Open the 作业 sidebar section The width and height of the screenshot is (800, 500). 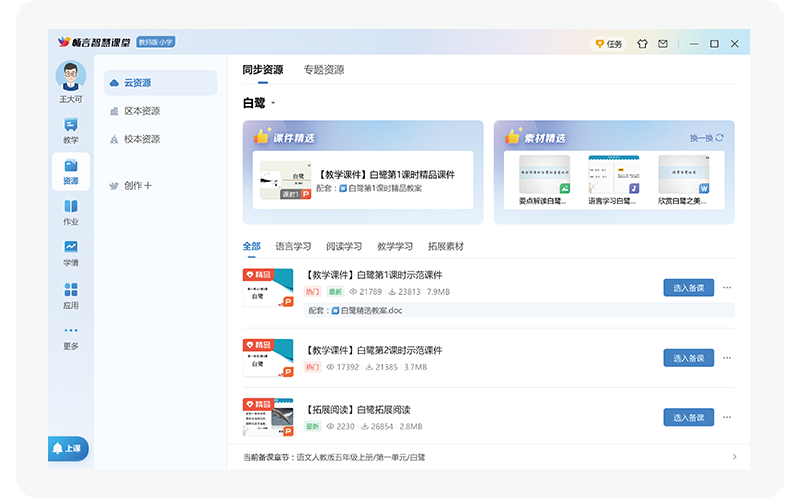click(71, 212)
